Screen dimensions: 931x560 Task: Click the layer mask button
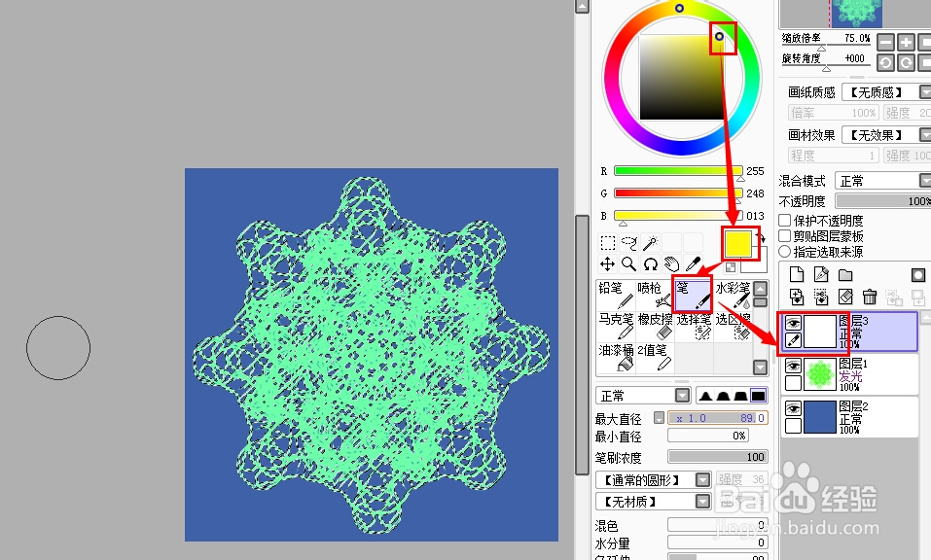pyautogui.click(x=918, y=275)
